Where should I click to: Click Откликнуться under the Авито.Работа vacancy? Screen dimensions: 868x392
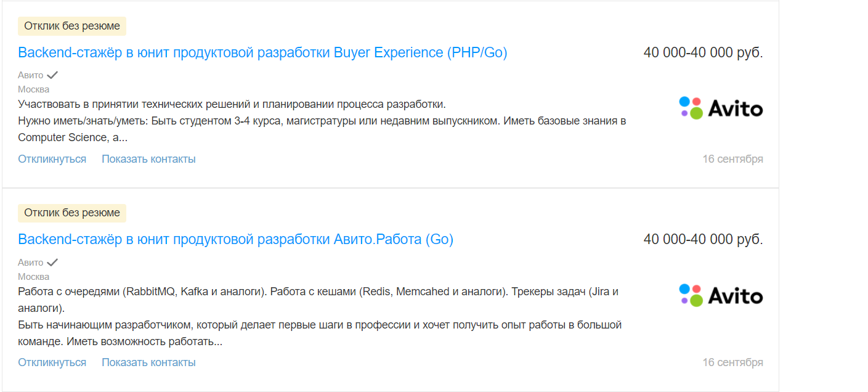[x=52, y=362]
